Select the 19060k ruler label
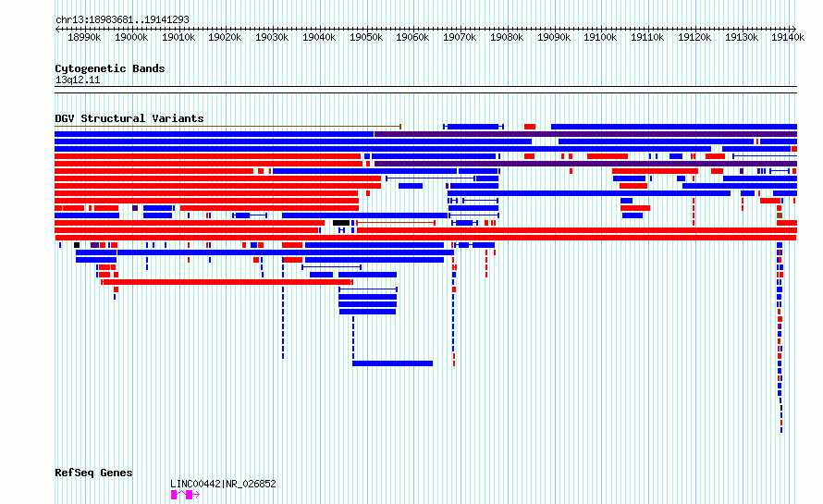Viewport: 823px width, 504px height. (412, 37)
